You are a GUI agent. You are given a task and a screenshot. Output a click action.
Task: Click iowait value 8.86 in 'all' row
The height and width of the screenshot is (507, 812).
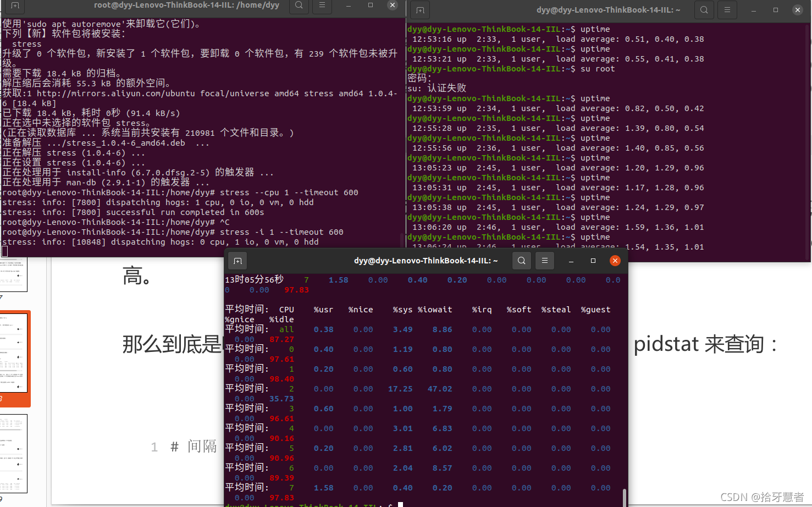[442, 329]
